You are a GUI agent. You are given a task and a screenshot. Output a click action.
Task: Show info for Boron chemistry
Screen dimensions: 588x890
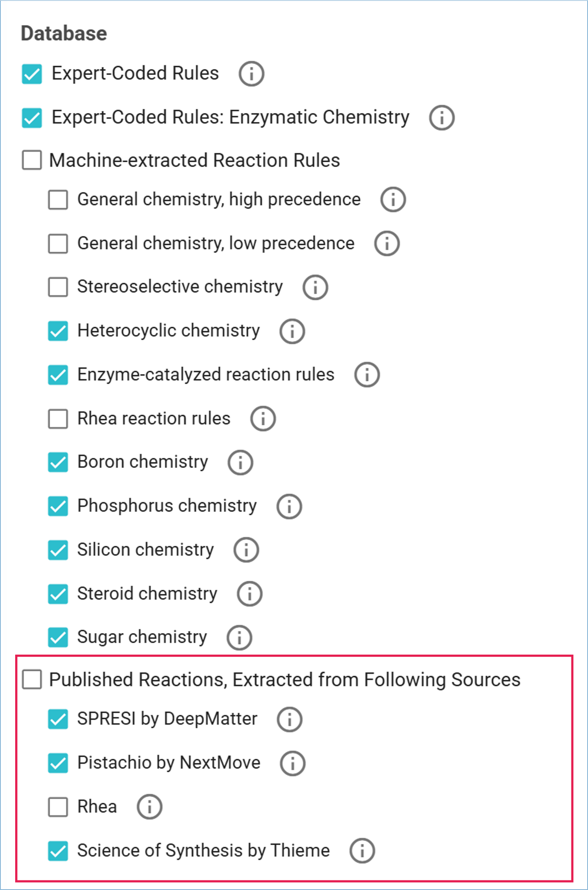pos(240,462)
